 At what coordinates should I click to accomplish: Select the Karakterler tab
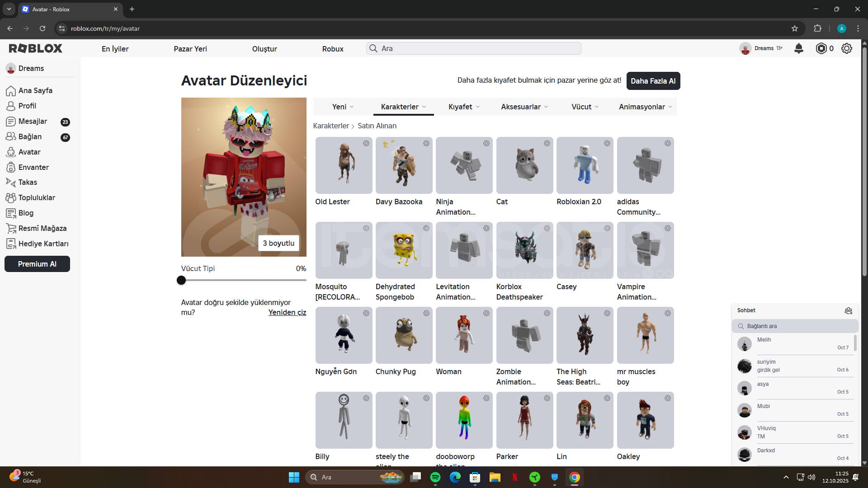coord(403,107)
